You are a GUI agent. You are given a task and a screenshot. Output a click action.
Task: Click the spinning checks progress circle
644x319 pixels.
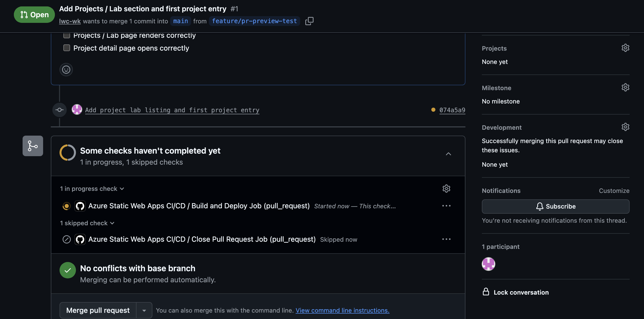[68, 153]
